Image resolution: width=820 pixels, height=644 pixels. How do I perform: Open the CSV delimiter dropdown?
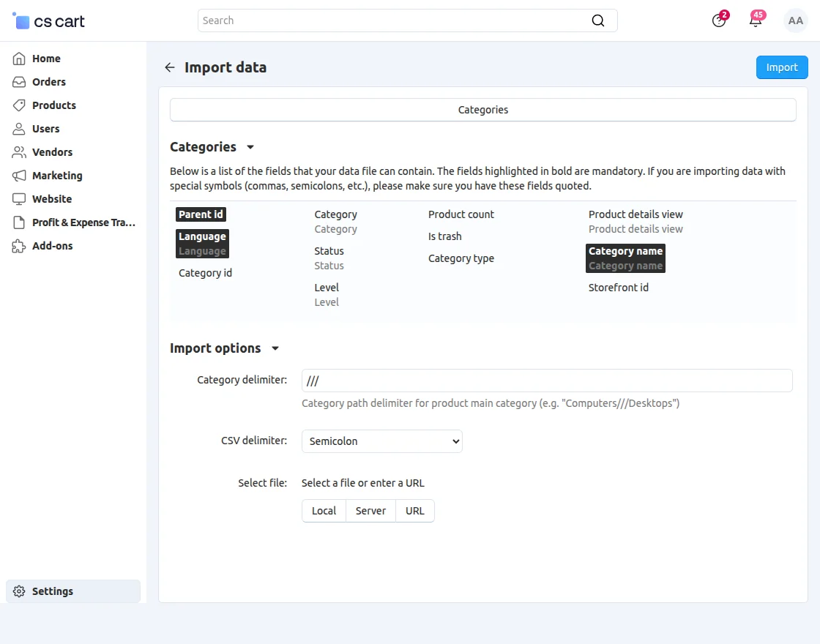[381, 441]
